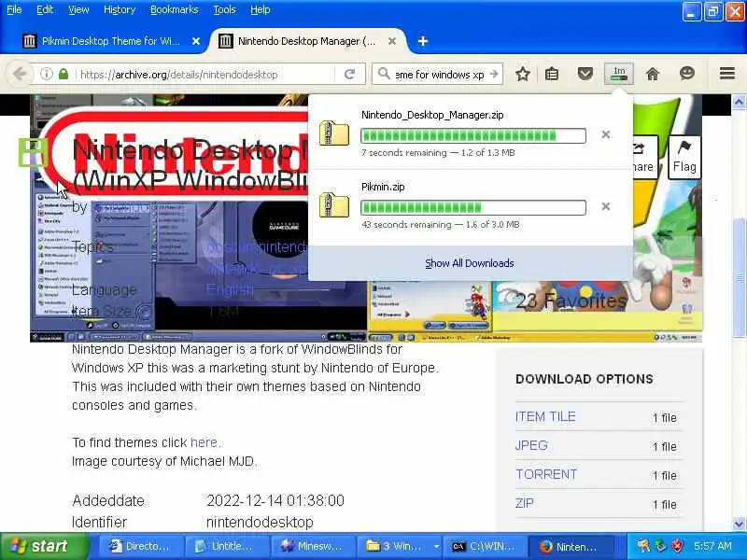
Task: Switch to Minesweeper taskbar window
Action: click(x=314, y=546)
